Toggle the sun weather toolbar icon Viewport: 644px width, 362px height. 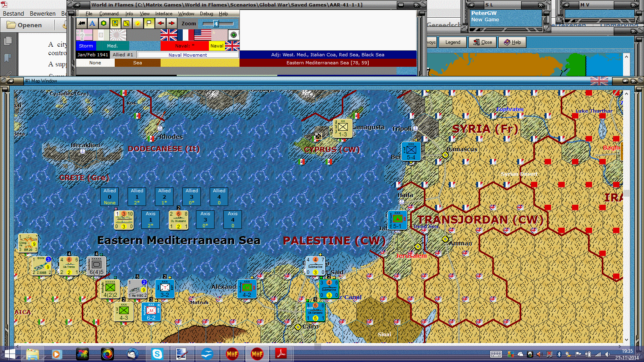(138, 23)
